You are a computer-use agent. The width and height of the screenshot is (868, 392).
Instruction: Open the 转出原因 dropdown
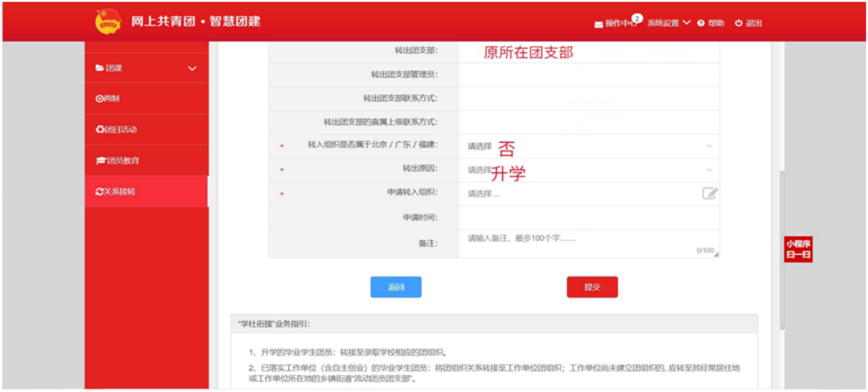coord(588,170)
